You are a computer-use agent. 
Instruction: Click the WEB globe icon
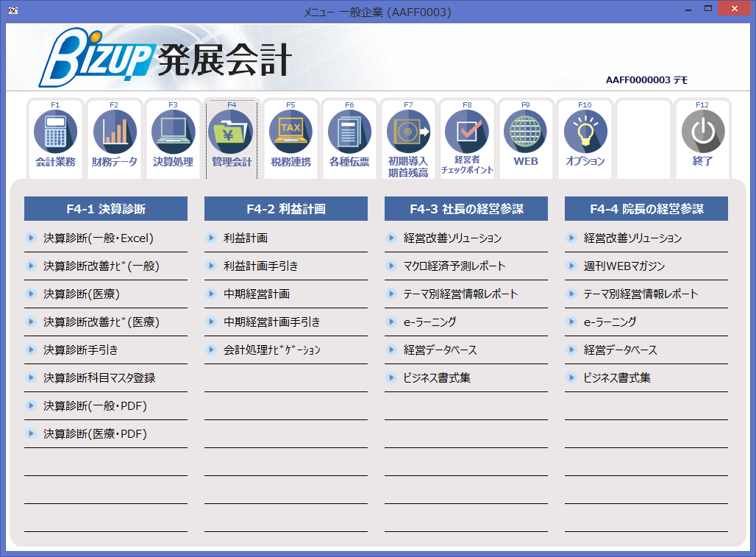[526, 138]
